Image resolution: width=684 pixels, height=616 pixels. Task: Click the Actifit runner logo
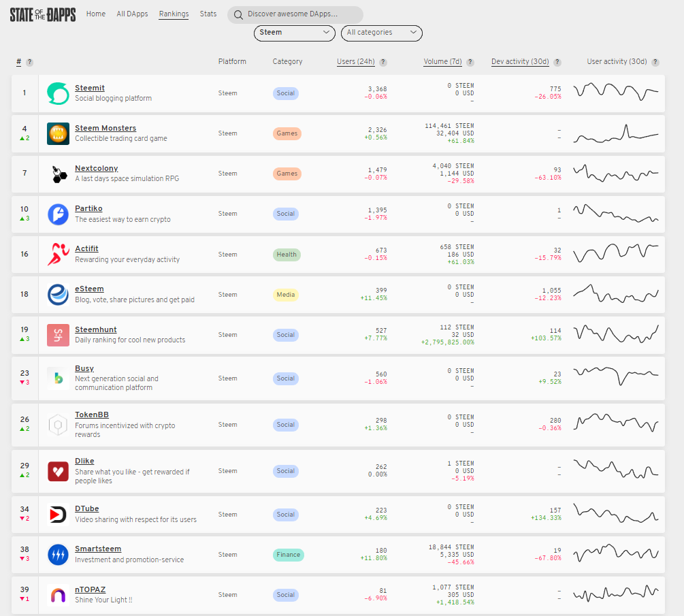click(58, 255)
